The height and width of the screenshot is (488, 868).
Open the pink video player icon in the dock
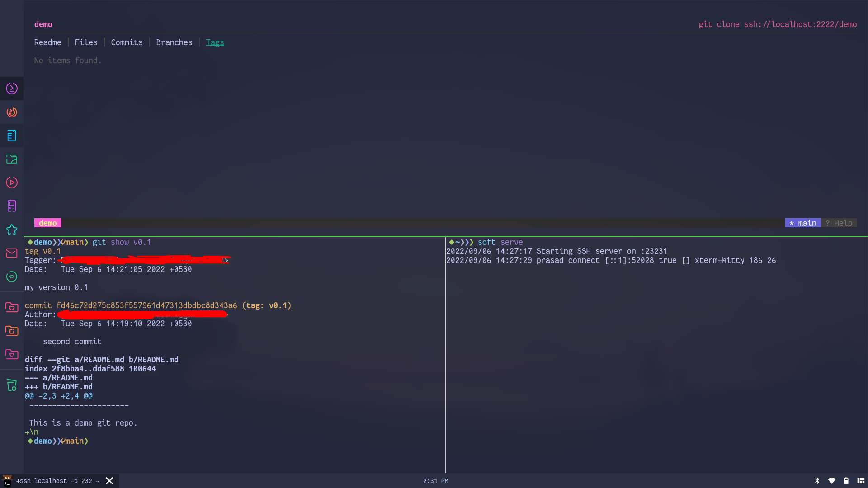tap(12, 183)
